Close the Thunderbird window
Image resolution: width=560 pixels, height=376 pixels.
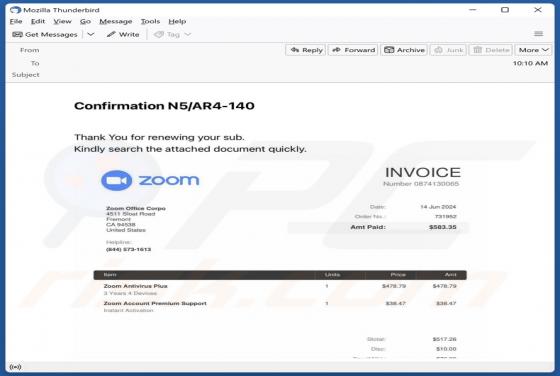click(538, 10)
